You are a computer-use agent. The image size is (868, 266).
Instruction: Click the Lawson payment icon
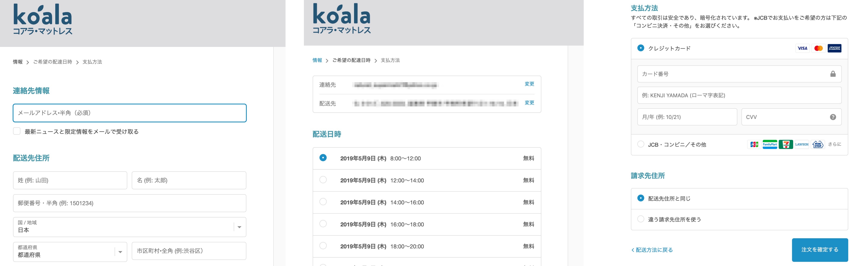click(x=802, y=144)
